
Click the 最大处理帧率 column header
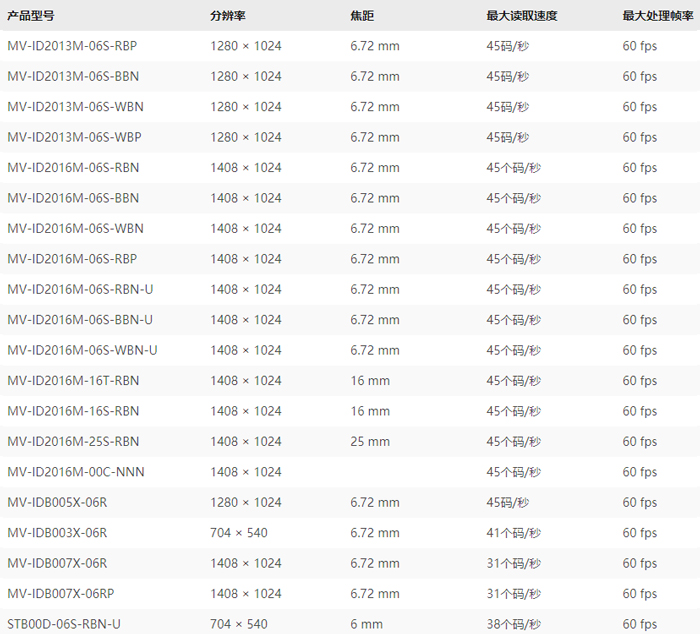[658, 16]
